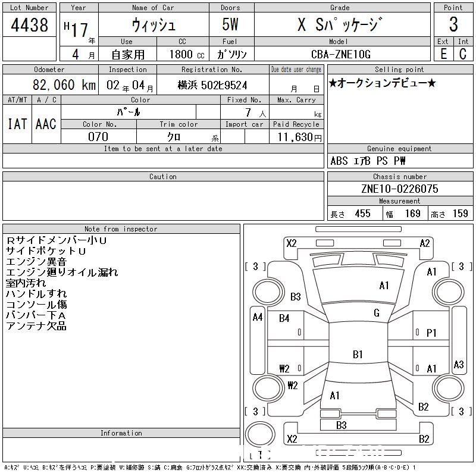Click the Information section header
476x476 pixels.
(121, 433)
